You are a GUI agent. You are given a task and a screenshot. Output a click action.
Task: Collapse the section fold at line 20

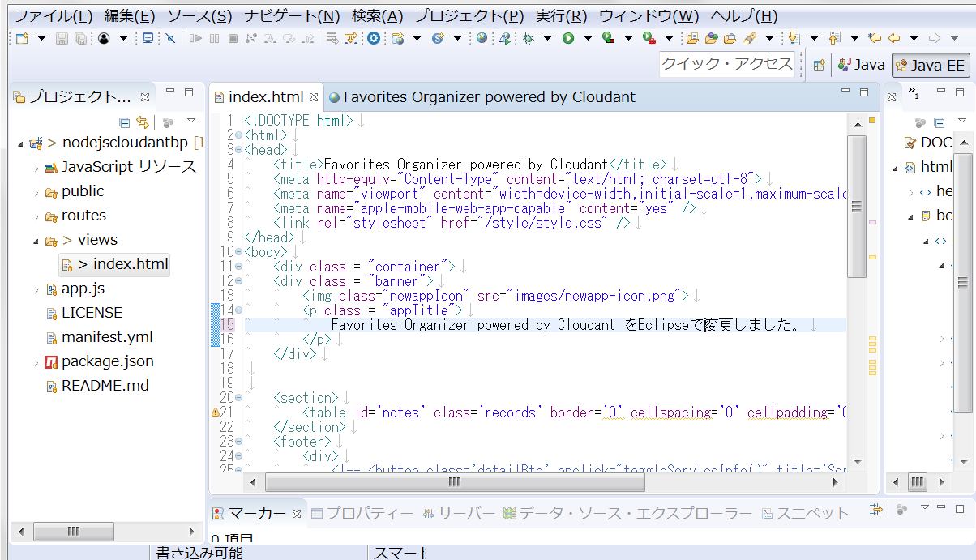pos(239,398)
